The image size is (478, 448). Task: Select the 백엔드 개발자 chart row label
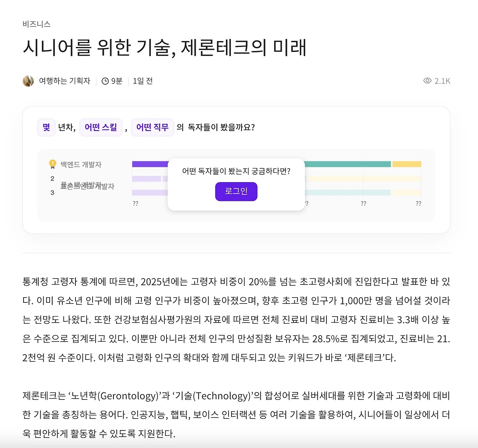click(x=81, y=164)
